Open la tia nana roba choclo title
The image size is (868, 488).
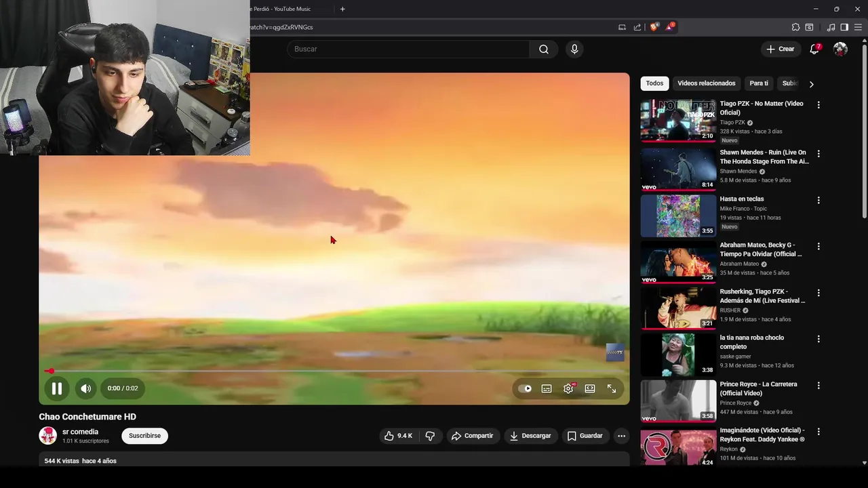click(752, 342)
